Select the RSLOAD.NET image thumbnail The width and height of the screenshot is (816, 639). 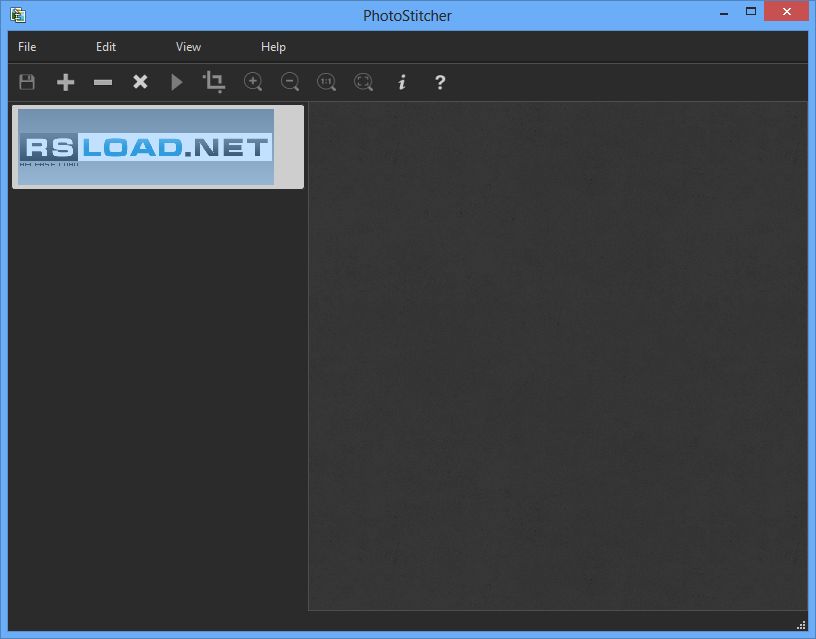(x=146, y=147)
